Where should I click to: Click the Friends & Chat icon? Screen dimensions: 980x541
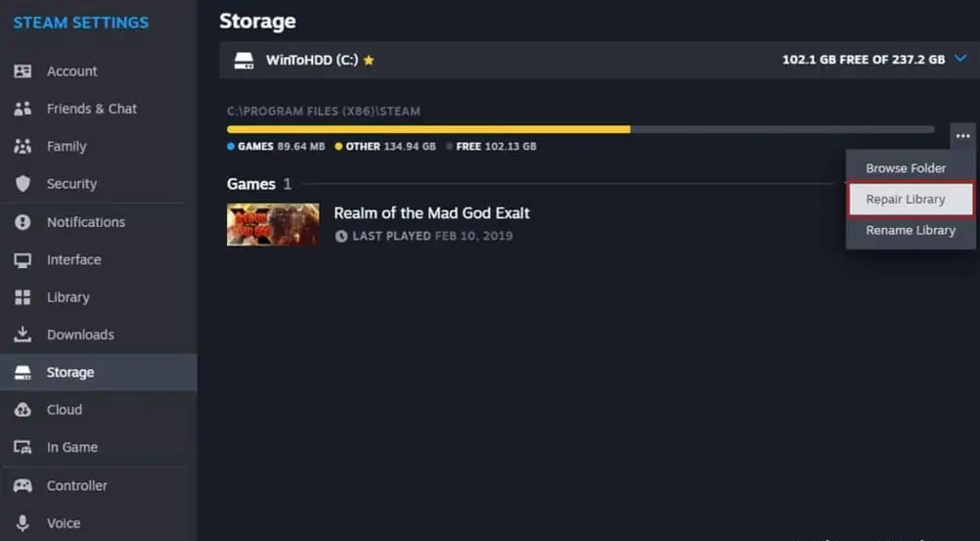coord(22,109)
